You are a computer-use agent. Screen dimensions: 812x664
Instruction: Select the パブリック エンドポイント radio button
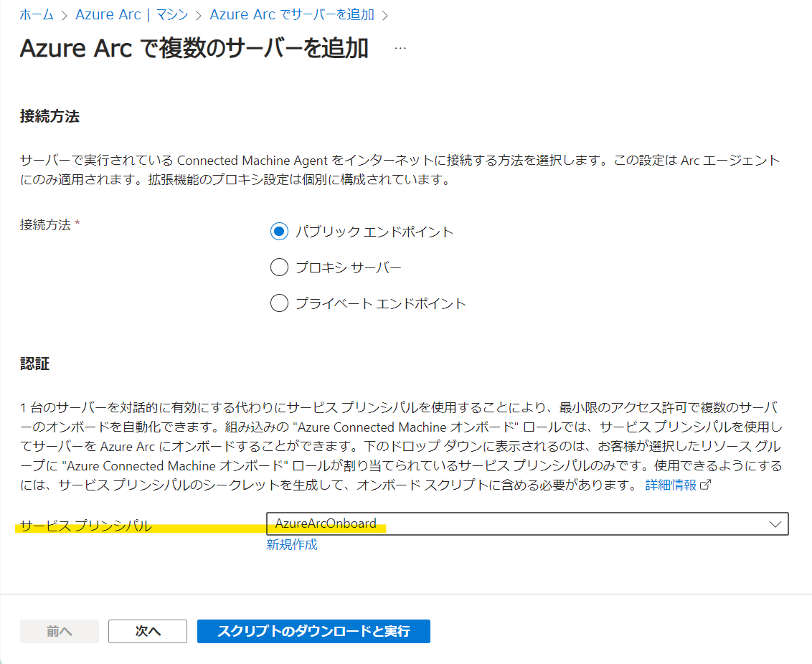[x=279, y=232]
